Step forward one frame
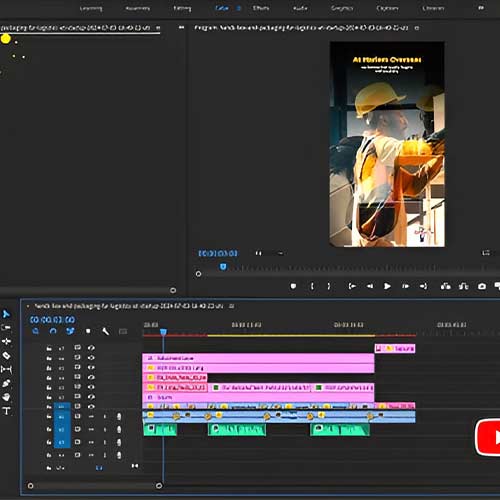The image size is (500, 500). click(405, 286)
